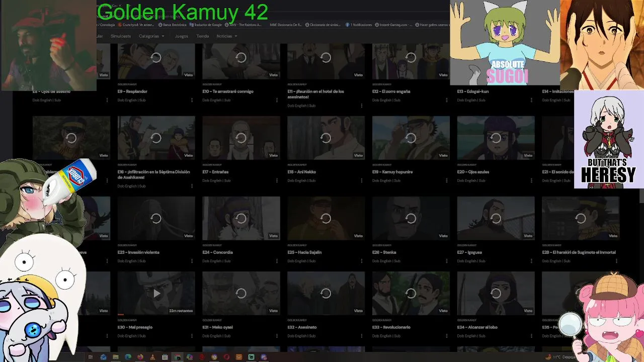Click play icon on E30 Mal presagio
This screenshot has height=362, width=644.
[x=156, y=293]
